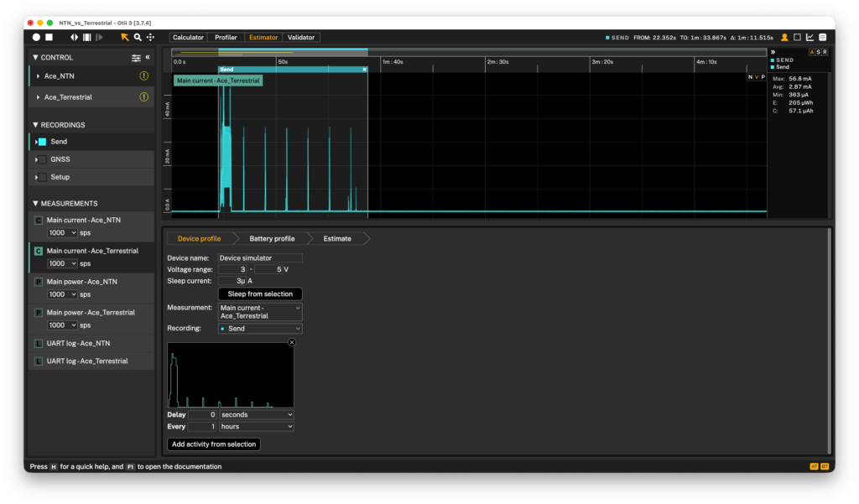Toggle Main current - Ace_NTN channel icon
Image resolution: width=859 pixels, height=504 pixels.
pyautogui.click(x=39, y=221)
